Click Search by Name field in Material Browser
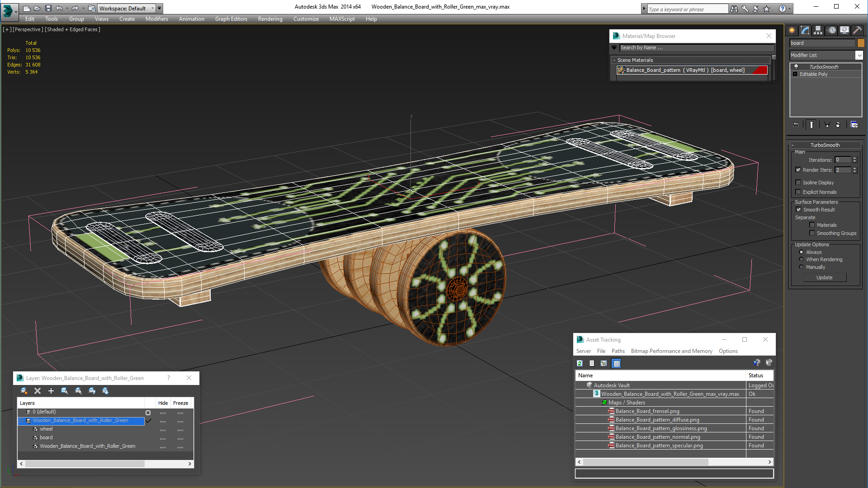Image resolution: width=868 pixels, height=488 pixels. pos(693,47)
